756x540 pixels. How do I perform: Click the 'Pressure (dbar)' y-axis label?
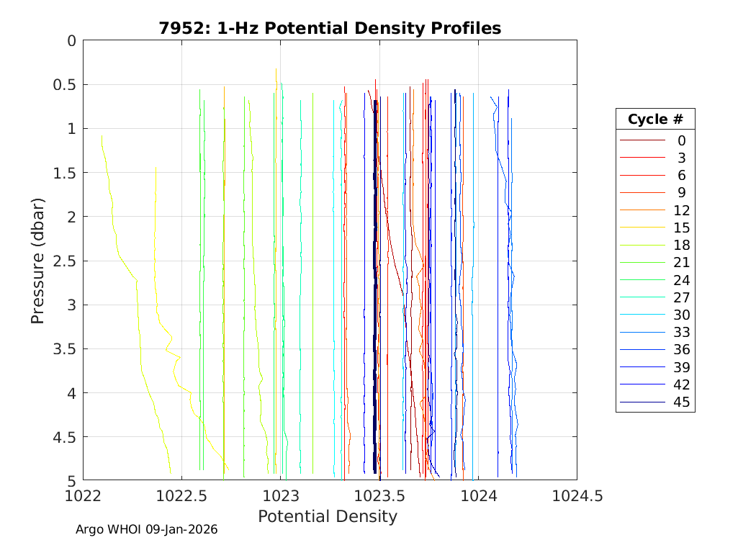coord(38,260)
